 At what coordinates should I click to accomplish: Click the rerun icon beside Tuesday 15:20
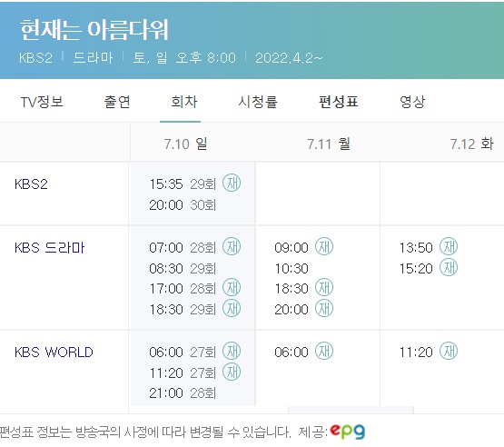pos(449,267)
